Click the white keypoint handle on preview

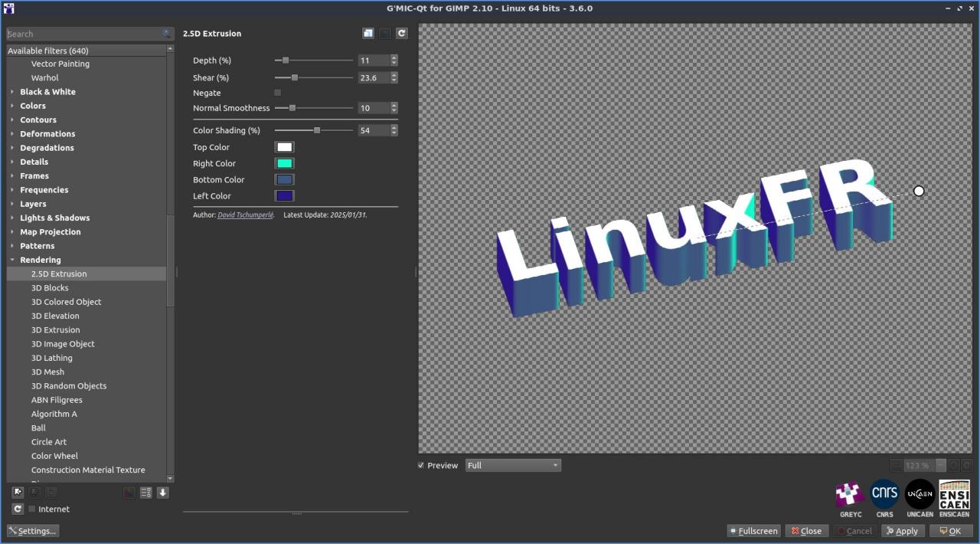(919, 191)
